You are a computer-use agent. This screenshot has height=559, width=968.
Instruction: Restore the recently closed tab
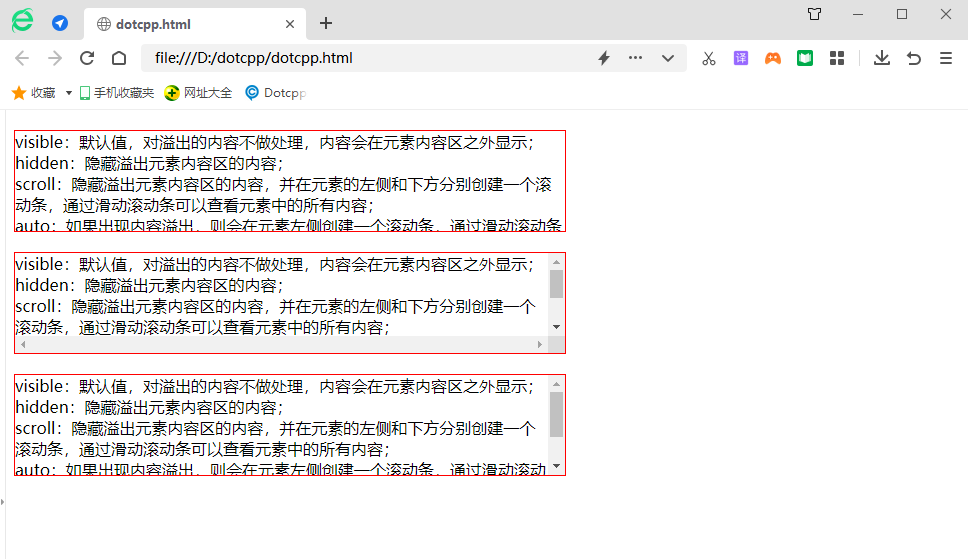913,58
